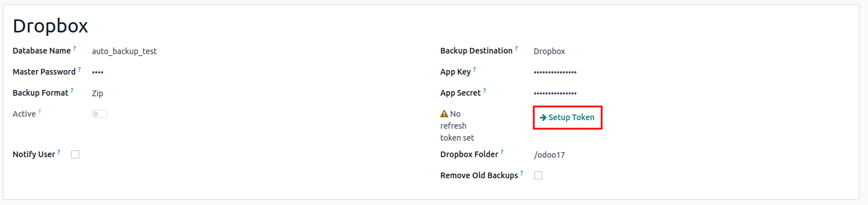
Task: Click the App Key help icon
Action: click(474, 70)
